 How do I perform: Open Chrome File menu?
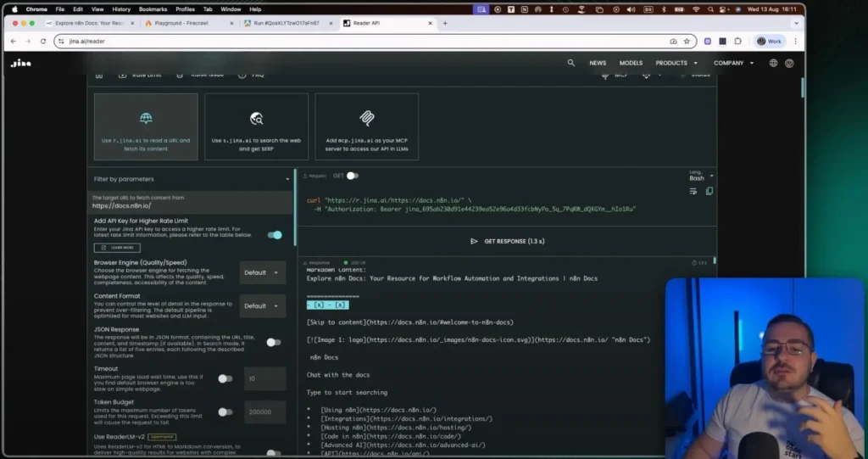60,9
